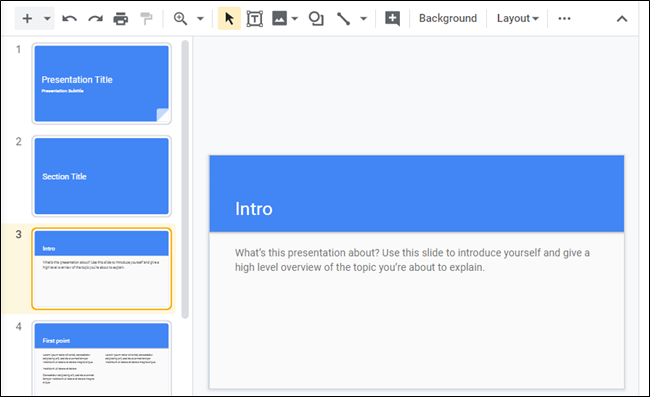
Task: Select the text box tool
Action: pos(255,19)
